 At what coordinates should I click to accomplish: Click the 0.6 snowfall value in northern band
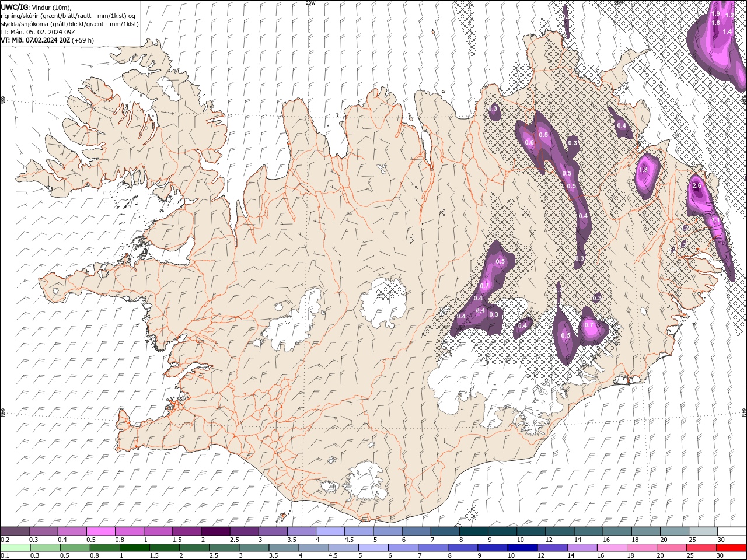529,142
